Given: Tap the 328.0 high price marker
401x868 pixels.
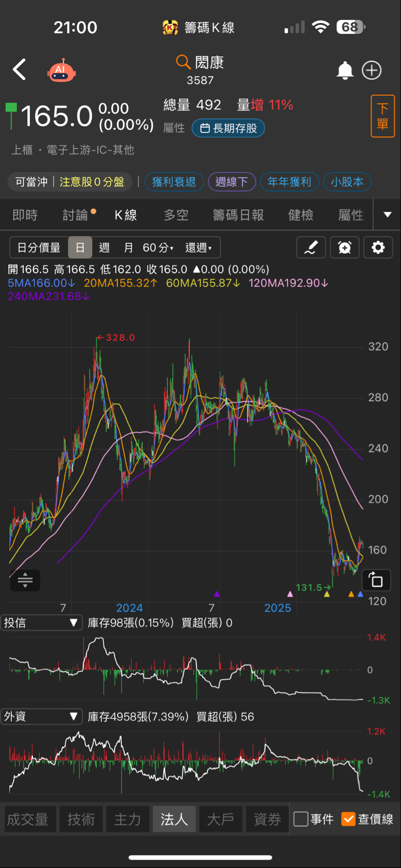Looking at the screenshot, I should coord(116,337).
